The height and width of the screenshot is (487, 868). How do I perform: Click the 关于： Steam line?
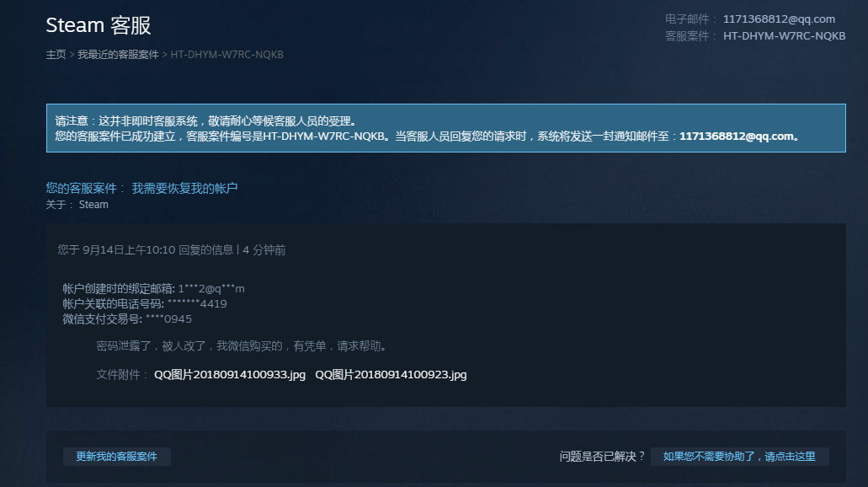pos(77,205)
